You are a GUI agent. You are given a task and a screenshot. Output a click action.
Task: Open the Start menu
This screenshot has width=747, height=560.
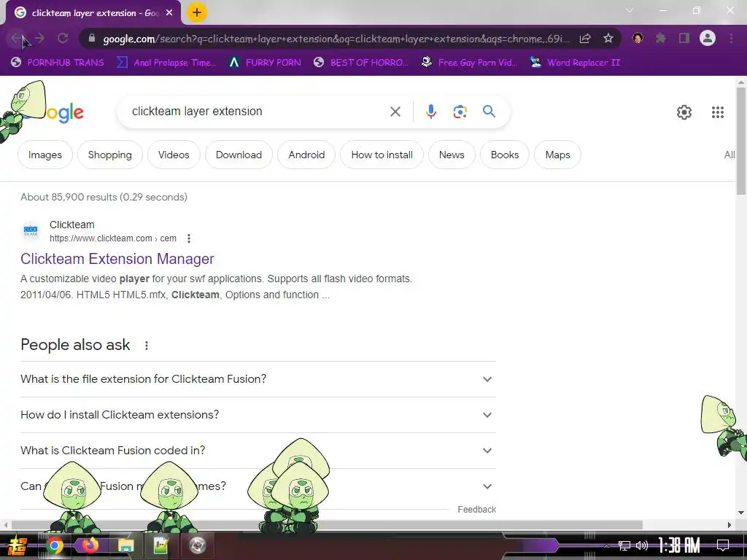pos(17,545)
